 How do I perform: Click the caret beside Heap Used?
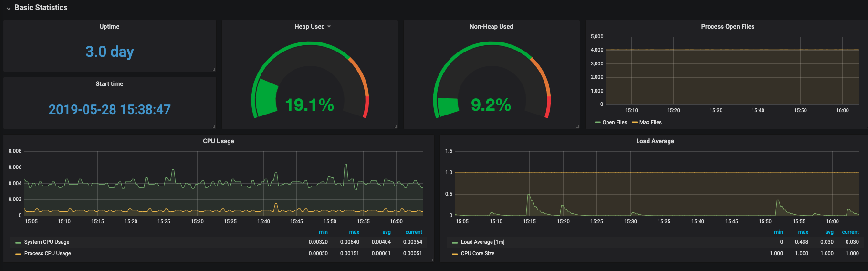point(329,27)
